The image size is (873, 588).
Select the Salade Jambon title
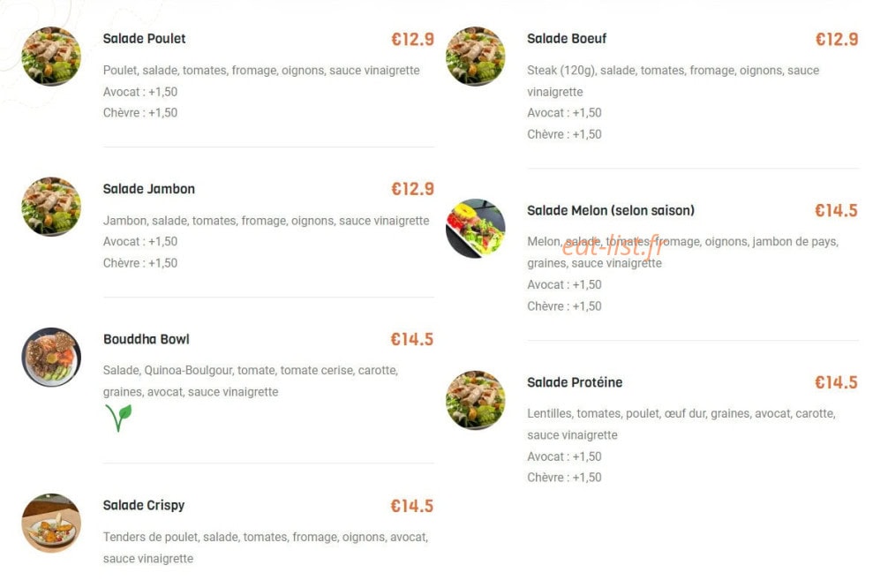pyautogui.click(x=148, y=189)
